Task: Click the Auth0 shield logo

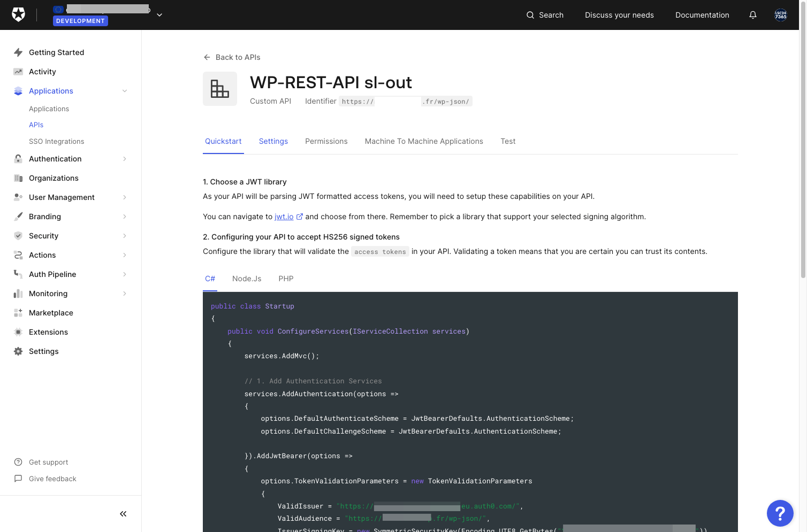Action: coord(18,15)
